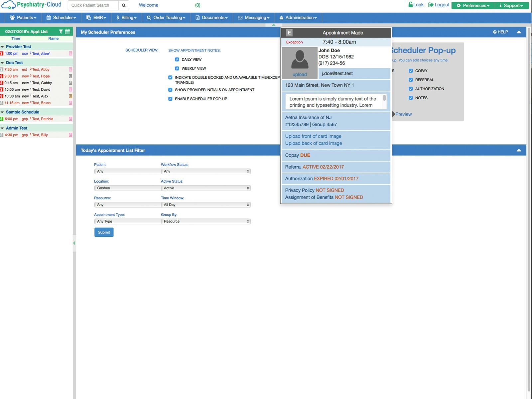Open the filter icon on the appointment list
The height and width of the screenshot is (399, 532).
click(x=61, y=31)
